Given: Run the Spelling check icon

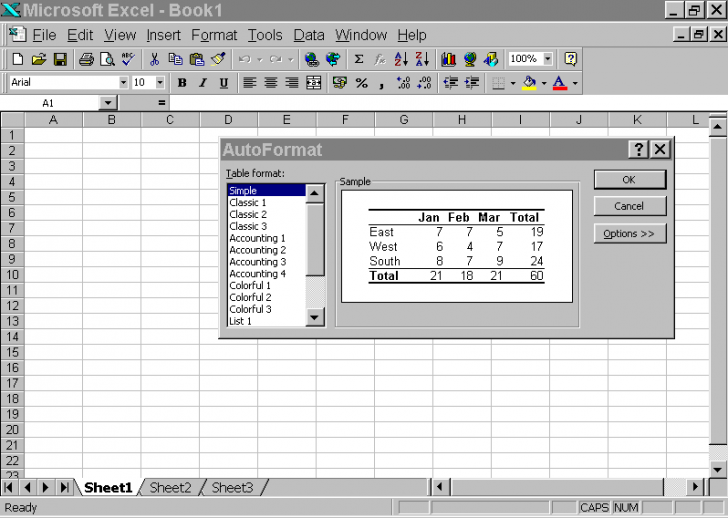Looking at the screenshot, I should [x=128, y=59].
